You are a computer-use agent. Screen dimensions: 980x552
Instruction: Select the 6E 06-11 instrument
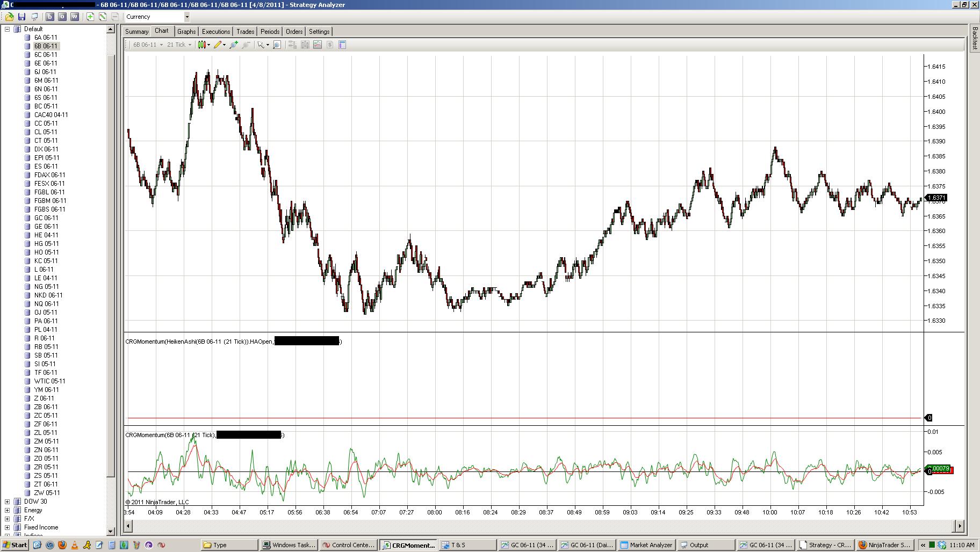pyautogui.click(x=46, y=63)
